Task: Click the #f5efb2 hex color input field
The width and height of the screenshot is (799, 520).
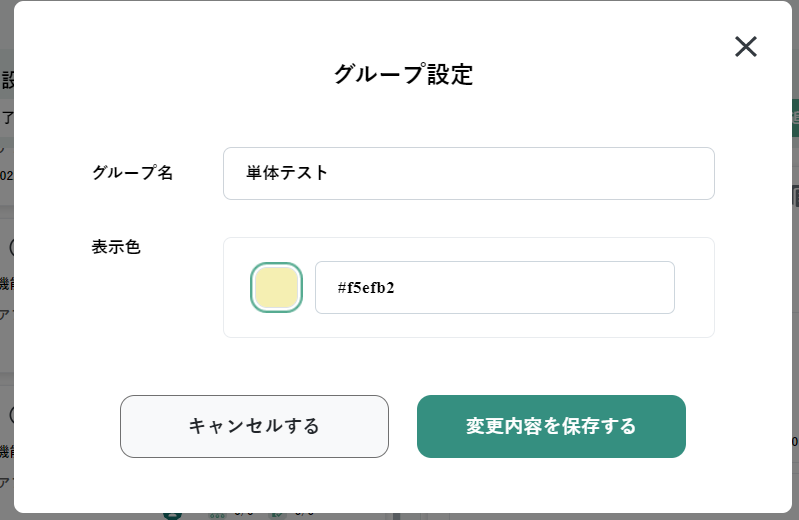Action: point(495,288)
